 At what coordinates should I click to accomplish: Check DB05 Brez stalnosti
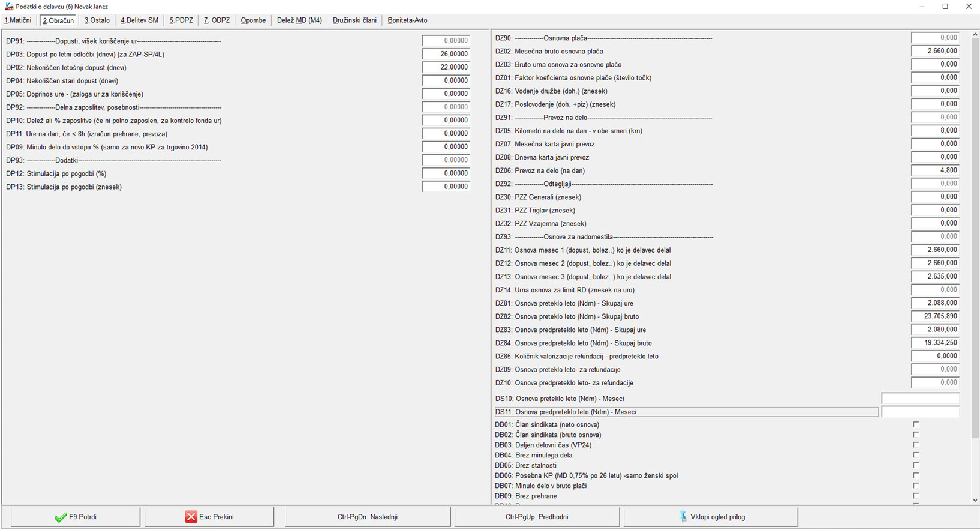[916, 465]
